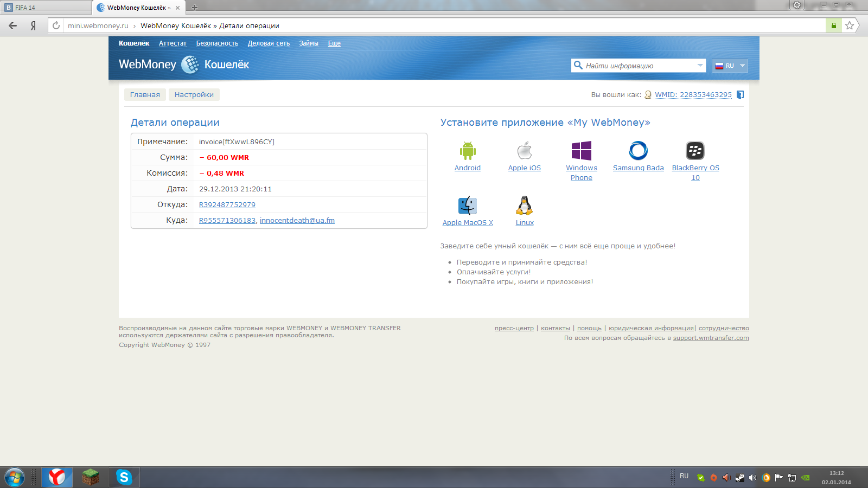Open destination wallet R955571306183 link
The height and width of the screenshot is (488, 868).
pyautogui.click(x=227, y=221)
